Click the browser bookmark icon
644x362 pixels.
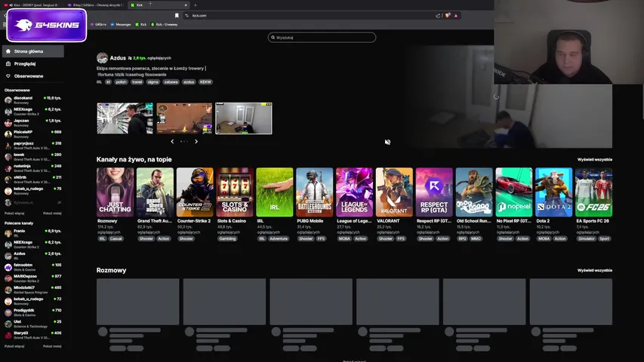[177, 16]
